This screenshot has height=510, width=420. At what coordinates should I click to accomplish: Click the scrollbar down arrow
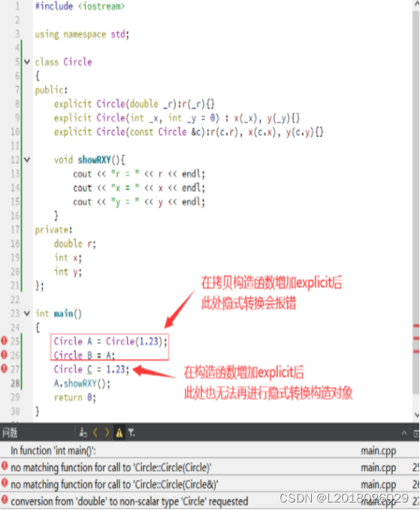417,414
